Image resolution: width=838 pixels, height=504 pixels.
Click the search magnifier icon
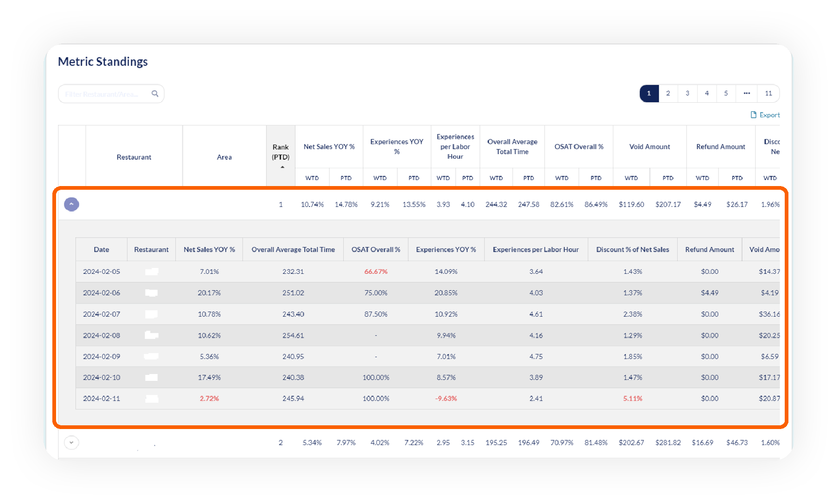click(155, 93)
